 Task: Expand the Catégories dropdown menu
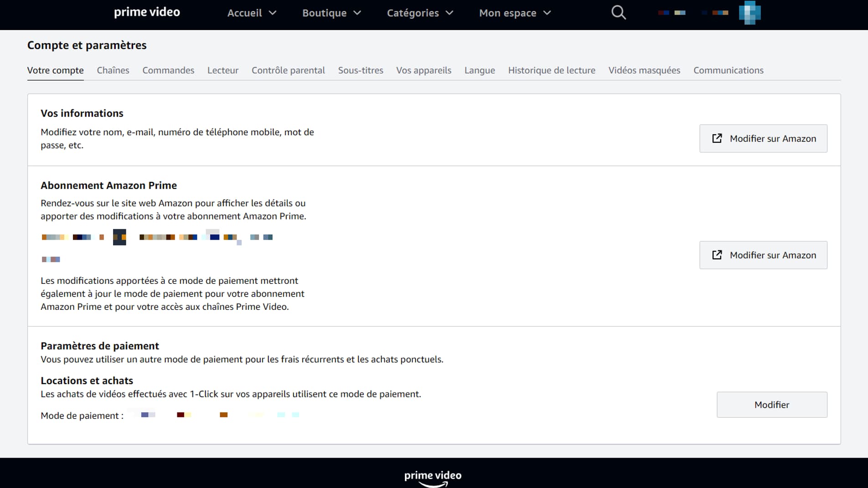point(420,13)
